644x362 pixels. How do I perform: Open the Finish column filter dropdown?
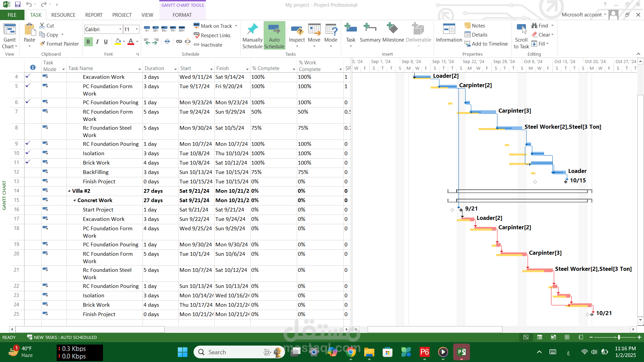(x=247, y=69)
